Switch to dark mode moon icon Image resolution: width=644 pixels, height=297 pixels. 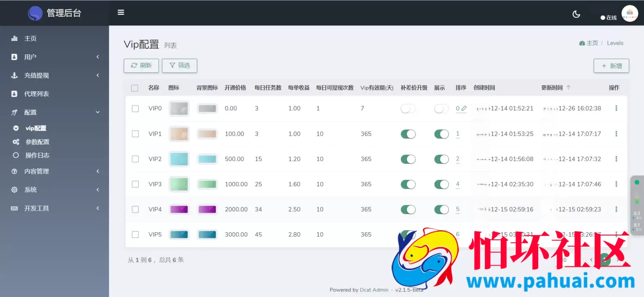pos(576,14)
